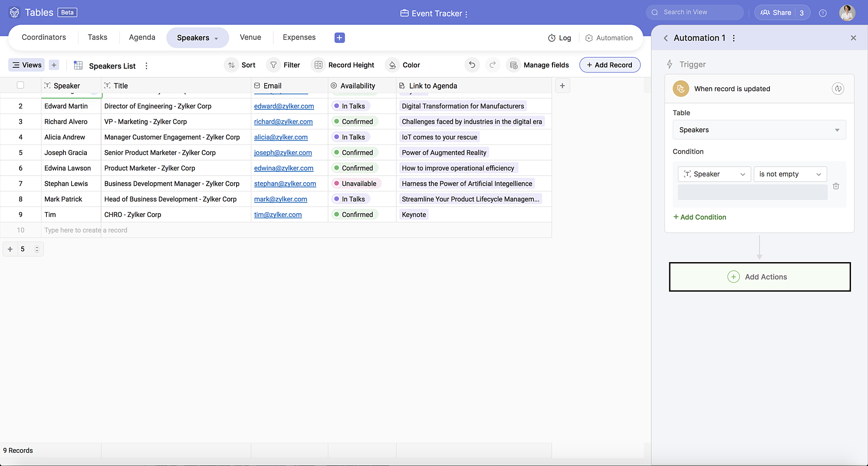Open the edward@zylker.com email link
Viewport: 868px width, 466px height.
[x=284, y=106]
